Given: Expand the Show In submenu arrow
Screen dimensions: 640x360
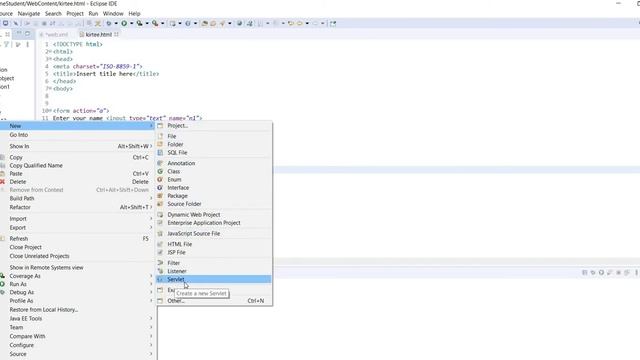Looking at the screenshot, I should click(151, 146).
